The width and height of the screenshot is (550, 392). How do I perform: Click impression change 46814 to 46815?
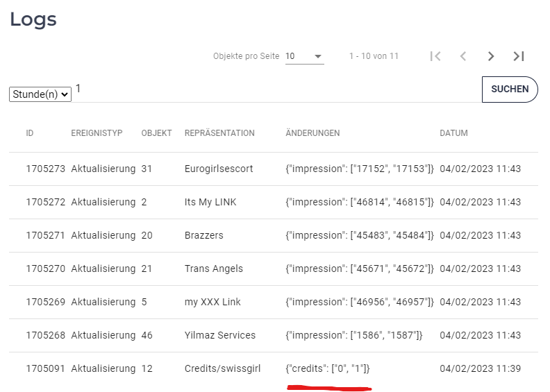click(360, 202)
